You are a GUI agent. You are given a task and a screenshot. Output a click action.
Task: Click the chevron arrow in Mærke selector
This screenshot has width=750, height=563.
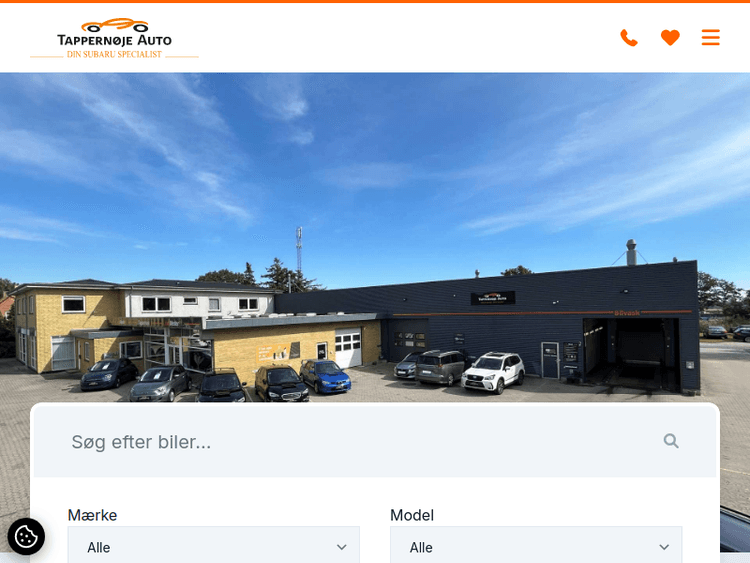342,547
